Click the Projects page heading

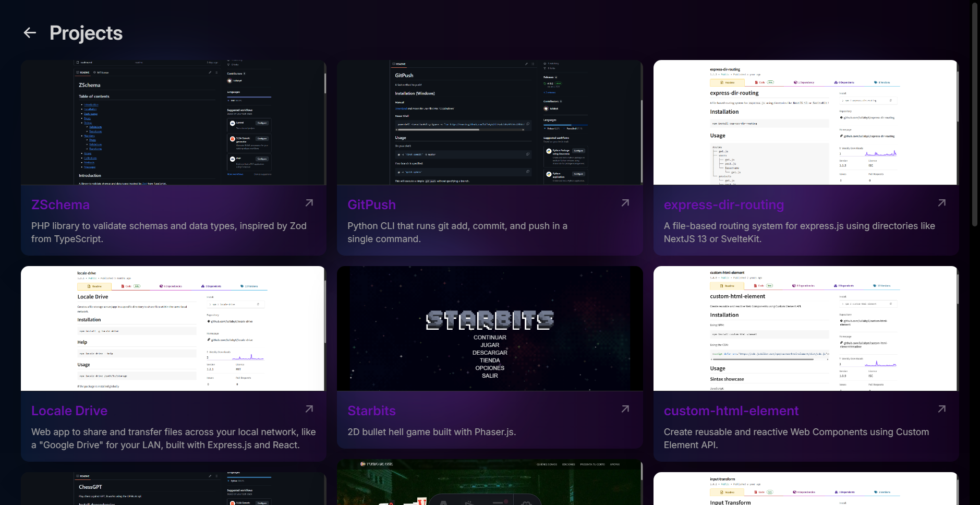click(86, 33)
